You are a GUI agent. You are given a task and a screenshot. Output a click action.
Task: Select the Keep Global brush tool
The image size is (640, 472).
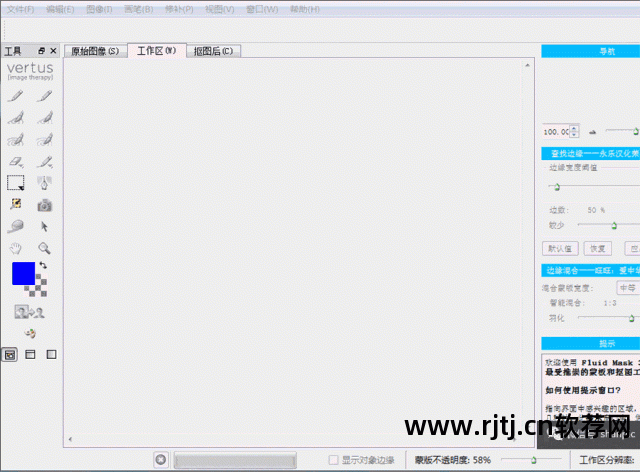(16, 140)
